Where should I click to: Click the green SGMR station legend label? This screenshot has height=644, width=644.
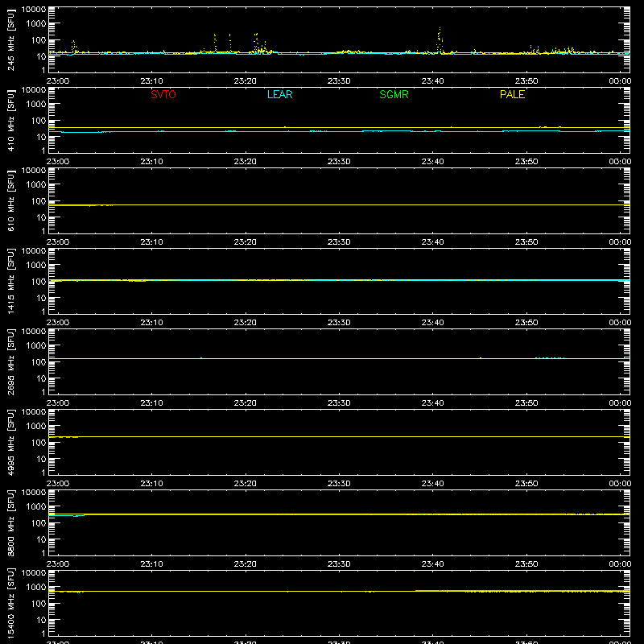coord(394,94)
